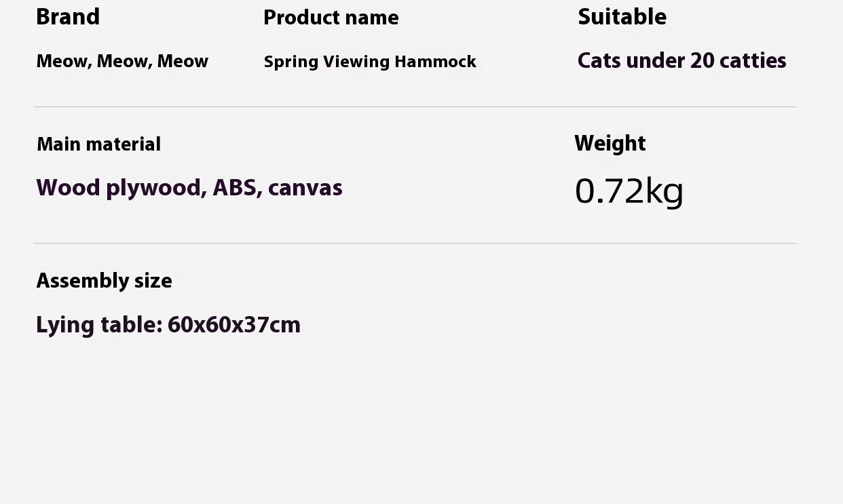Click the word canvas in materials
This screenshot has width=843, height=504.
pos(305,188)
